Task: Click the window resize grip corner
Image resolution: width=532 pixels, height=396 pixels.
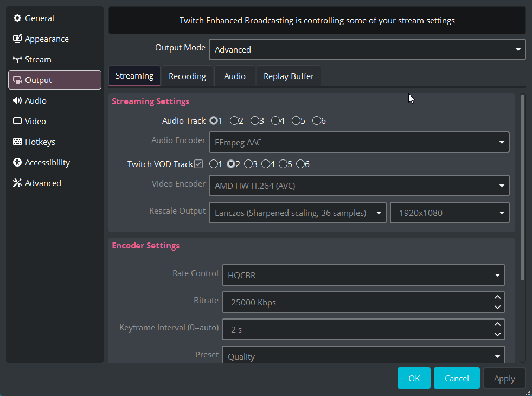Action: click(528, 392)
